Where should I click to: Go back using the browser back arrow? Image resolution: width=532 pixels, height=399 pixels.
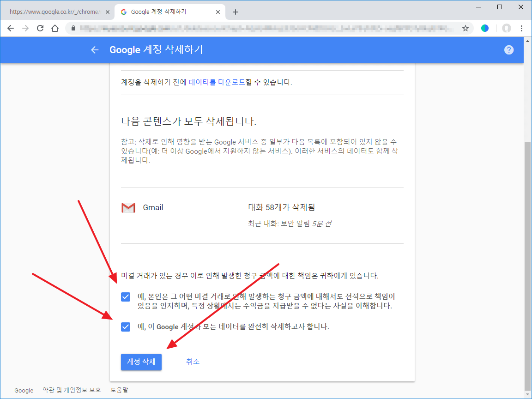click(x=11, y=28)
